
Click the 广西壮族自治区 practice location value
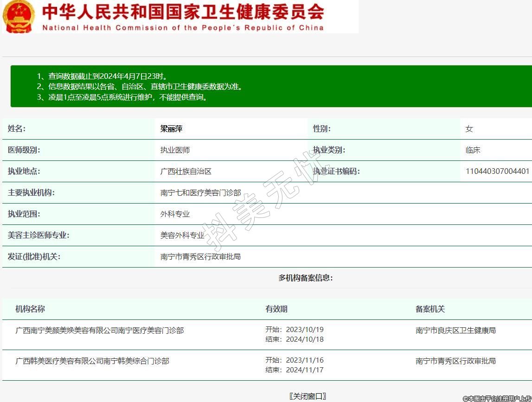tap(186, 171)
